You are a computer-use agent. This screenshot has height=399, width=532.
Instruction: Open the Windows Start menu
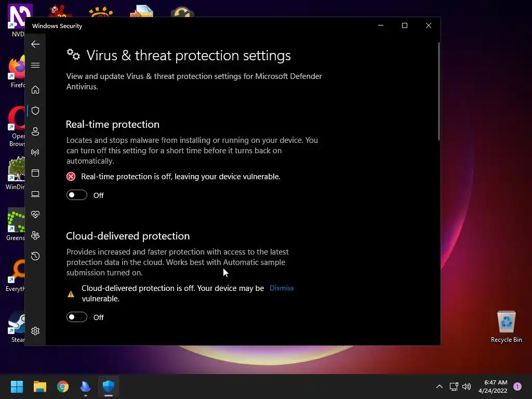[x=17, y=387]
